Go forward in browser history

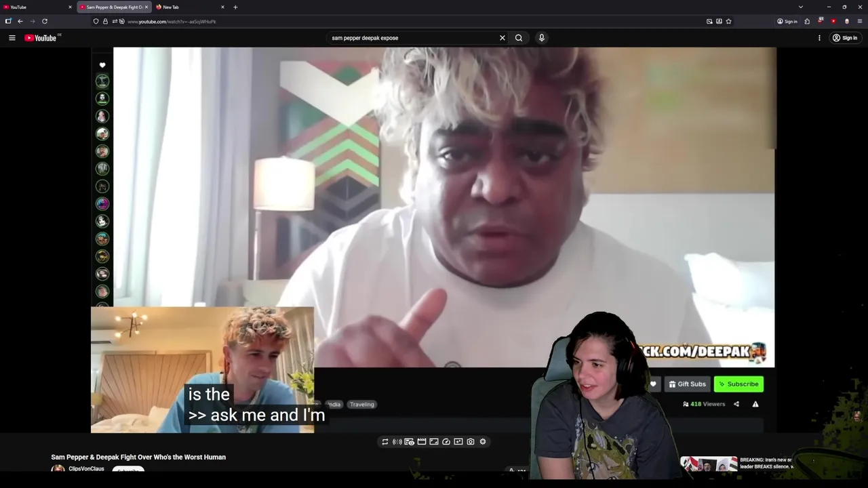(x=32, y=21)
